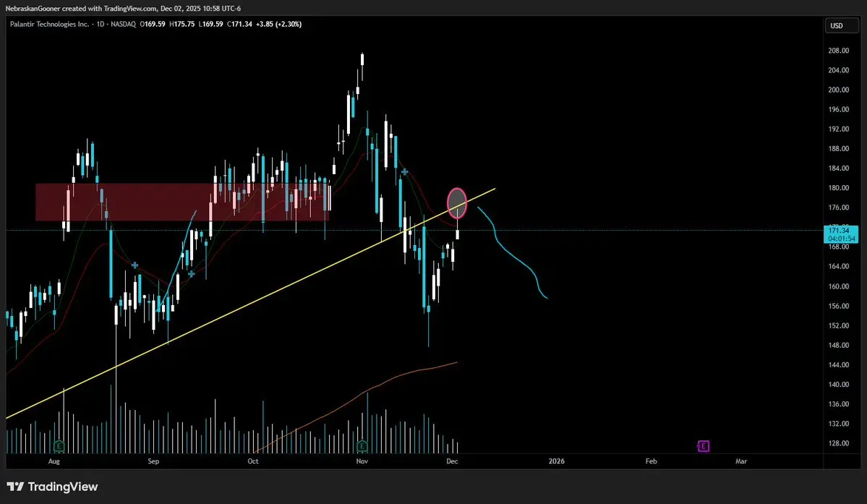Viewport: 867px width, 504px height.
Task: Click the Sep label on time axis
Action: (153, 461)
